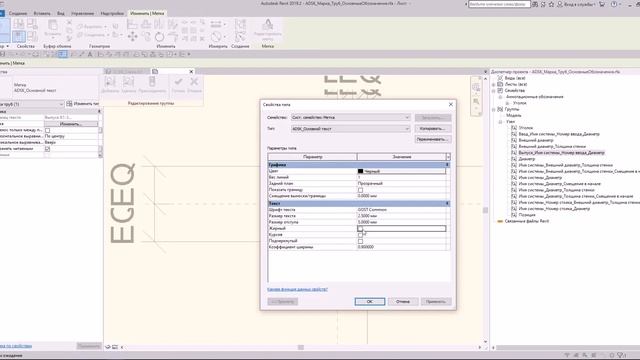Click the Cancel X icon in group editing
Viewport: 640px width, 360px height.
click(x=194, y=81)
